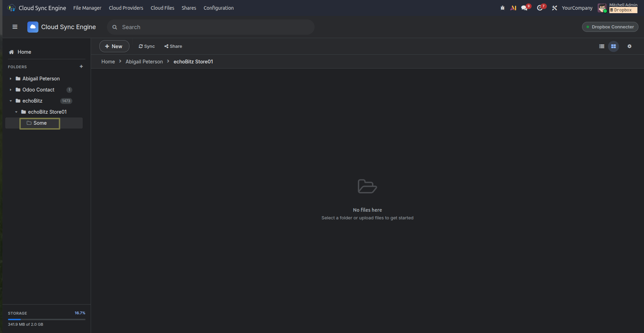Open the activities clock icon with badge 7
The height and width of the screenshot is (333, 644).
[541, 8]
